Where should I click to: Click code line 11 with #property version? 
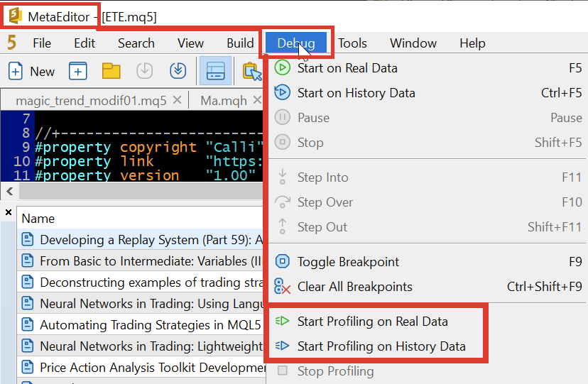[149, 175]
